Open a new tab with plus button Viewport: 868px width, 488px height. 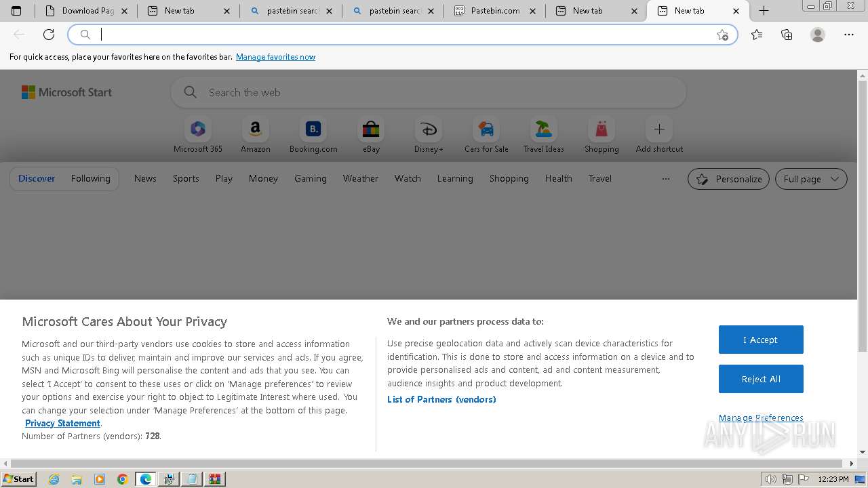click(764, 11)
